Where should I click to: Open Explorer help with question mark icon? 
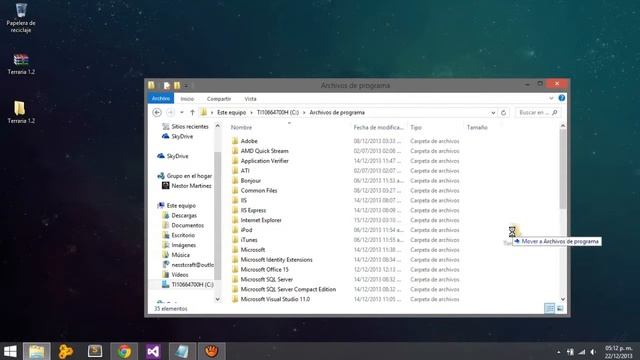[x=562, y=98]
